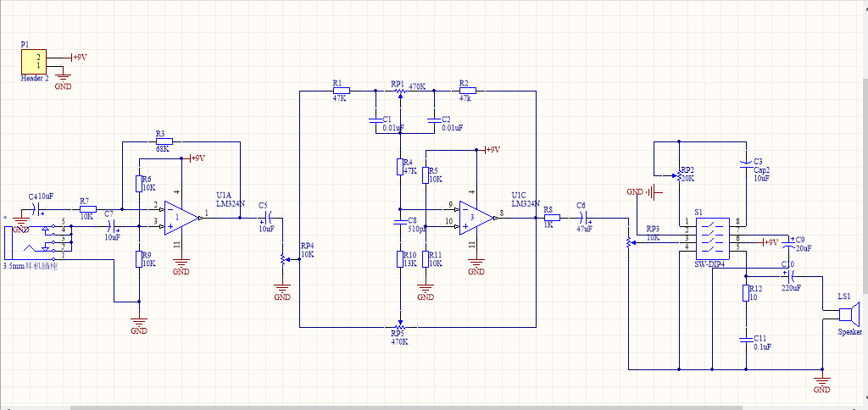
Task: Select the RP3 potentiometer symbol
Action: [630, 242]
